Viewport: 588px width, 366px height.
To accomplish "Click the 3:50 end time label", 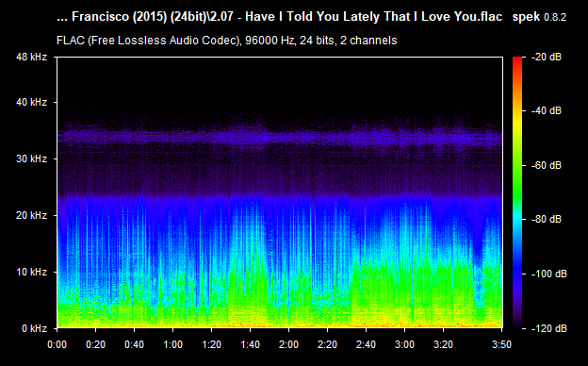I will click(x=501, y=344).
